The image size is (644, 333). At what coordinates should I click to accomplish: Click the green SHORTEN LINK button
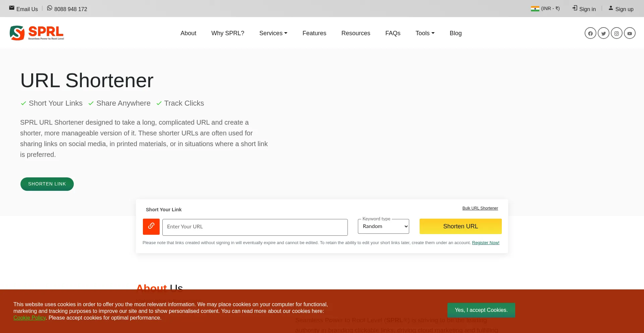click(x=47, y=184)
